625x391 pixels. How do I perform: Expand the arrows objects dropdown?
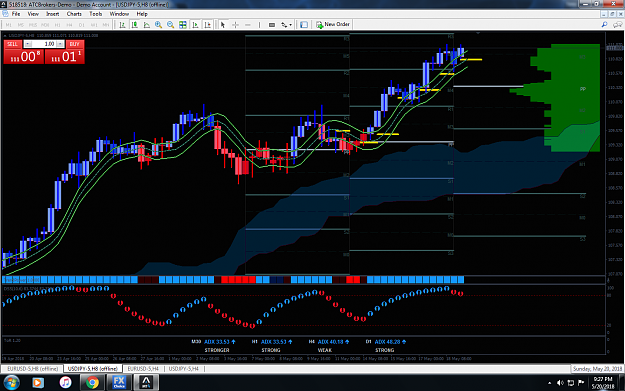(290, 25)
